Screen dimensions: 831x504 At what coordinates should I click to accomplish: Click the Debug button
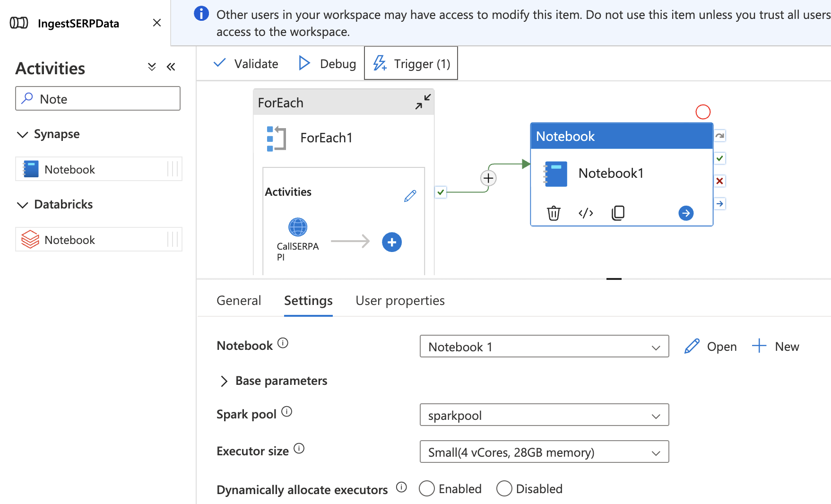[327, 63]
